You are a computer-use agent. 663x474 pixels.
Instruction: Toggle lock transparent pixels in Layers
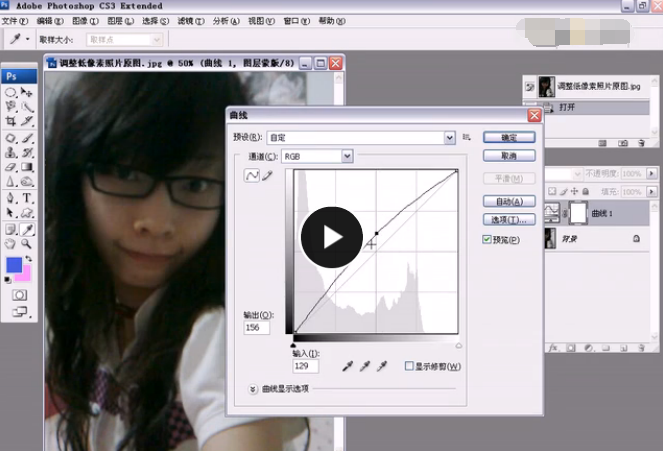click(x=552, y=191)
